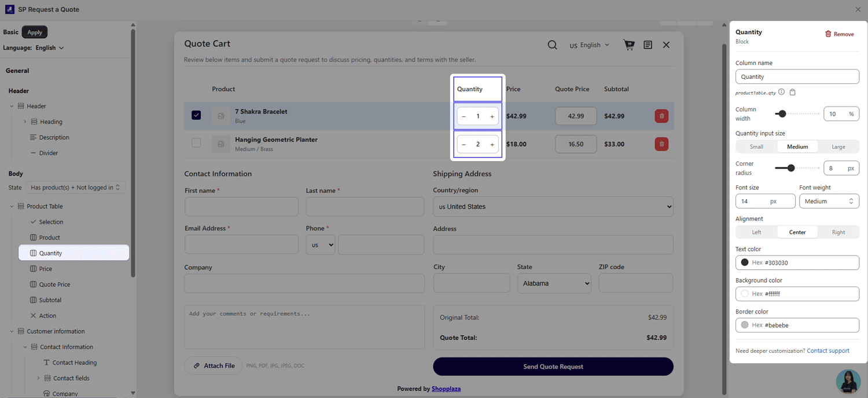This screenshot has height=398, width=868.
Task: Close the SP Request a Quote window
Action: 858,9
